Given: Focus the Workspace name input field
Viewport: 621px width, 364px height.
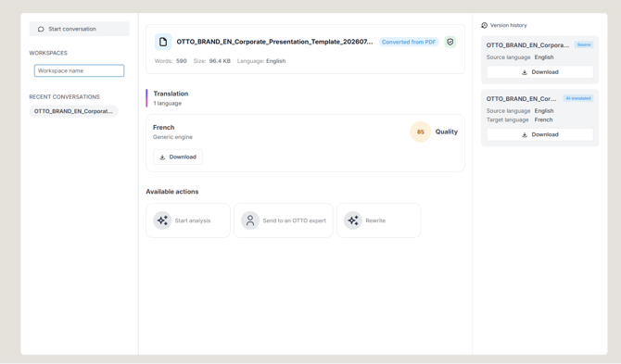Looking at the screenshot, I should [x=79, y=70].
